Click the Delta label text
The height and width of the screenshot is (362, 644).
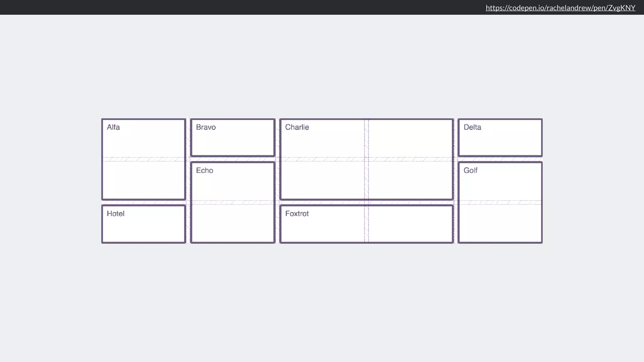tap(472, 127)
